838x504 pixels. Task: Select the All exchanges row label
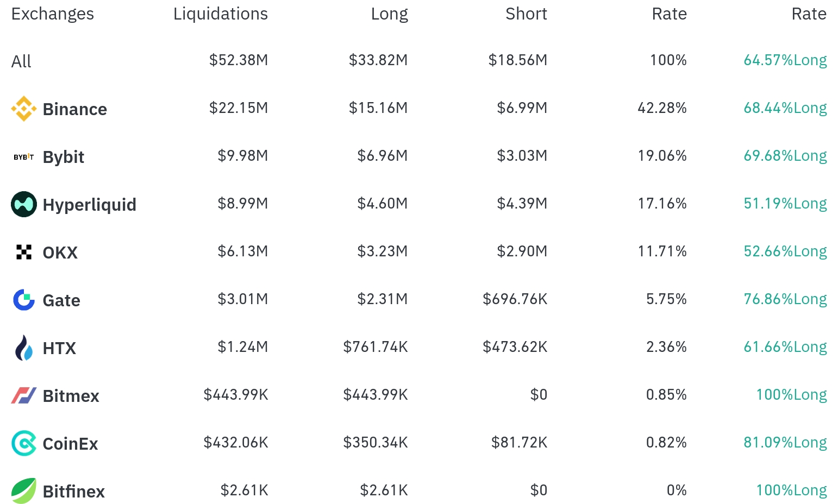pos(21,61)
